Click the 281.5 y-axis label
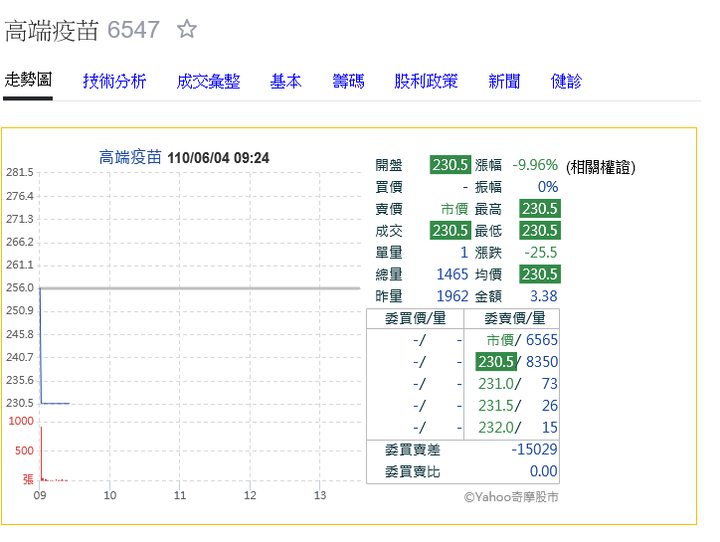This screenshot has width=720, height=542. tap(20, 173)
